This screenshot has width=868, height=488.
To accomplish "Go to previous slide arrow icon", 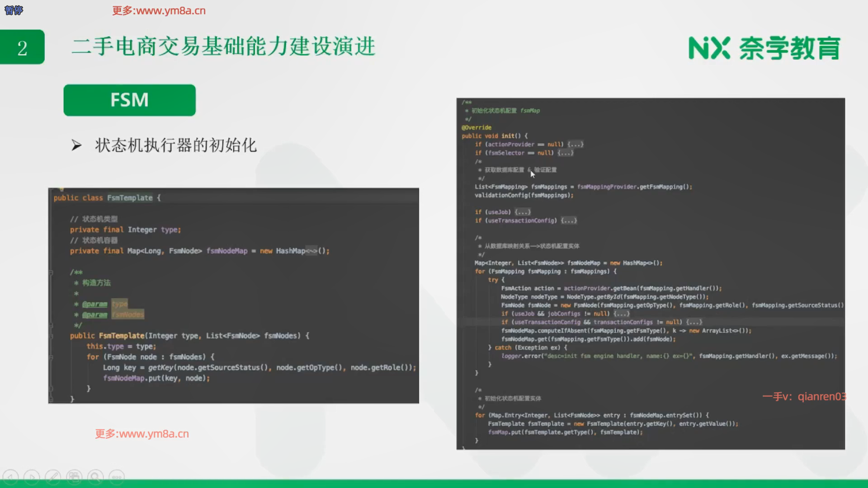I will pos(11,477).
